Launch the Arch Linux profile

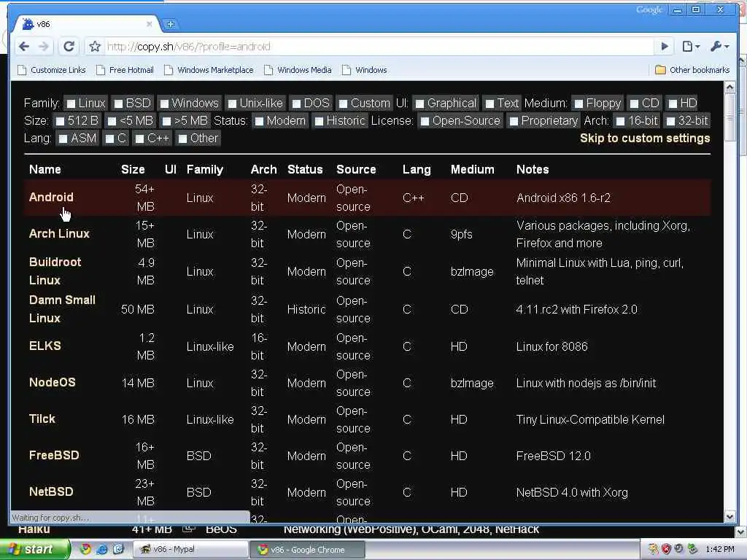pos(59,234)
